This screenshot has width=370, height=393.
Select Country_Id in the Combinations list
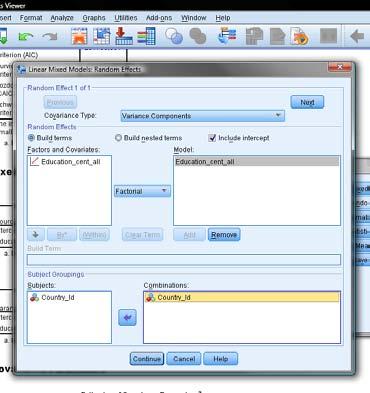[242, 297]
